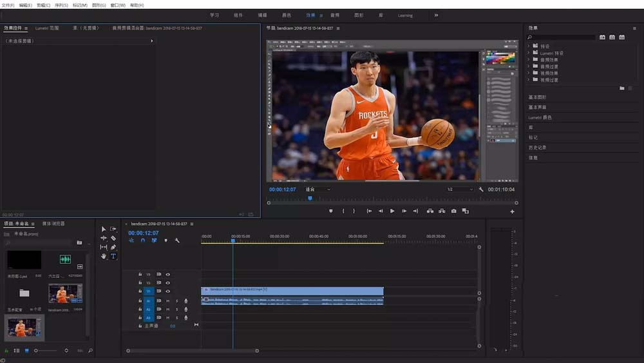The image size is (644, 363).
Task: Select the Type tool in the tools panel
Action: 113,256
